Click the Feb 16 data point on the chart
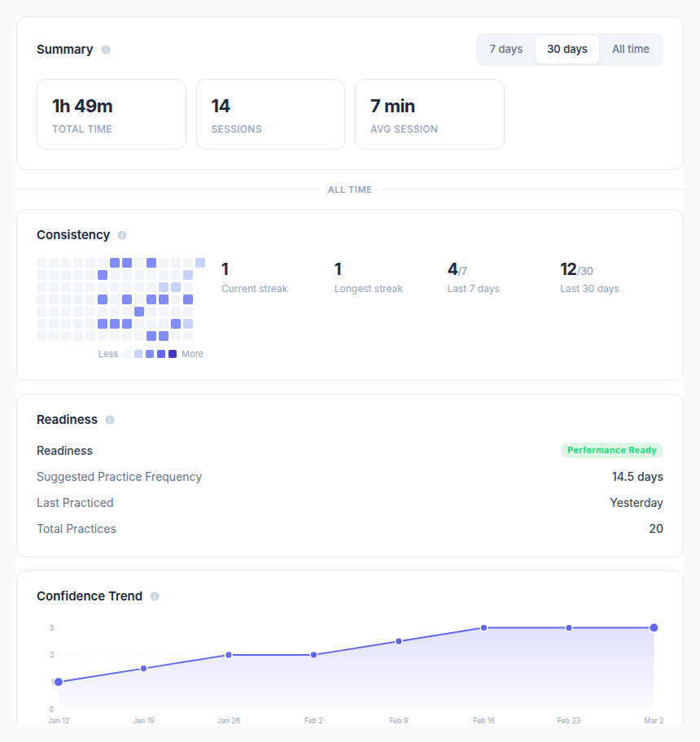This screenshot has height=742, width=700. pyautogui.click(x=483, y=627)
